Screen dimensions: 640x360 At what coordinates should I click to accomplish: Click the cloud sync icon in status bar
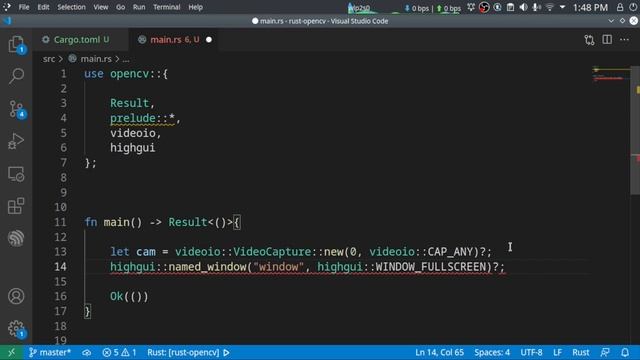point(87,352)
